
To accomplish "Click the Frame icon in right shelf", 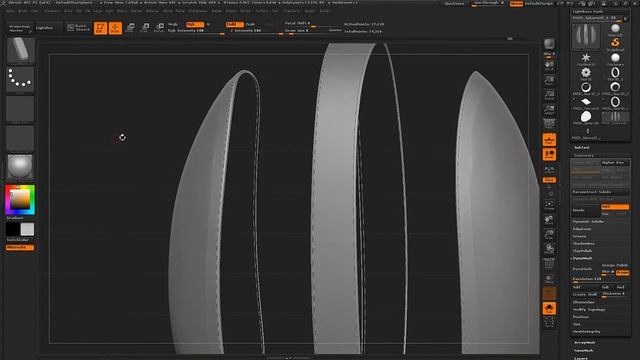I will pos(549,205).
